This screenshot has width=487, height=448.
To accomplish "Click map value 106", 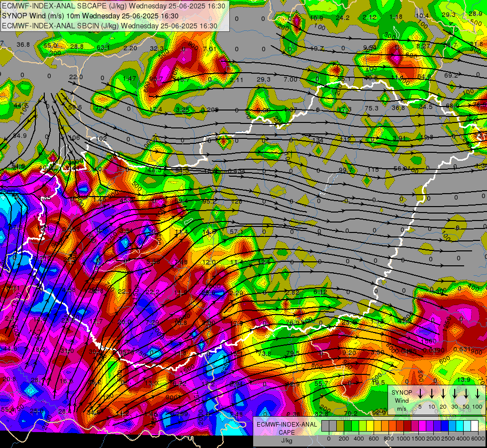I will coord(74,138).
